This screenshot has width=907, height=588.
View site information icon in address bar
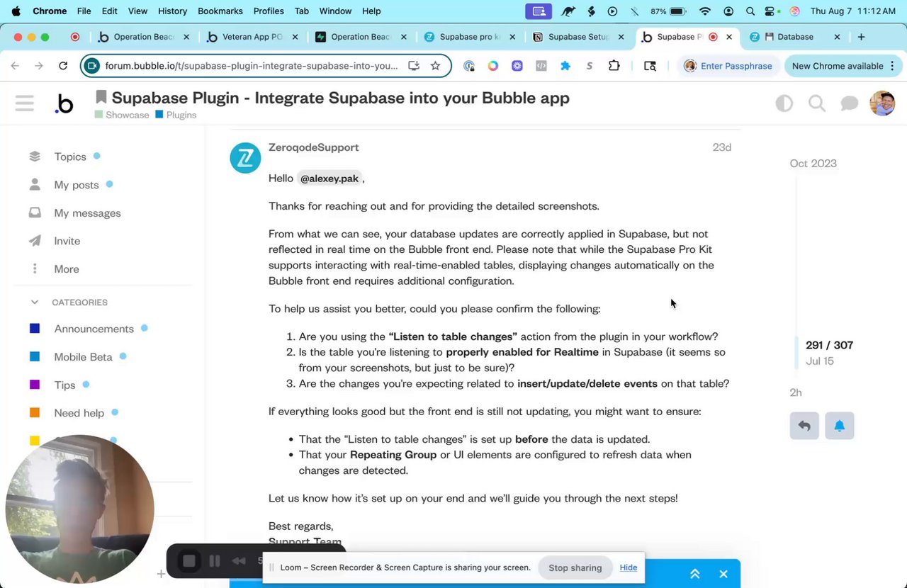(x=91, y=66)
